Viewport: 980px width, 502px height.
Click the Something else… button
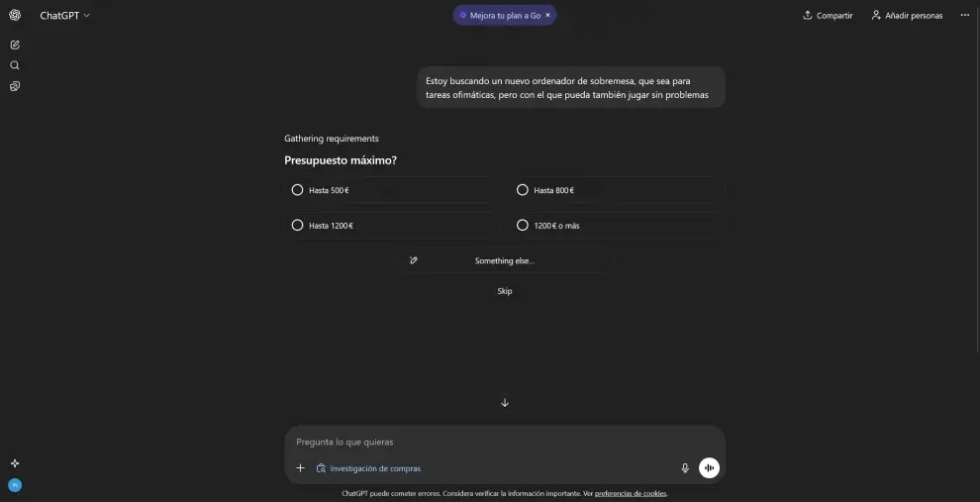click(x=505, y=260)
